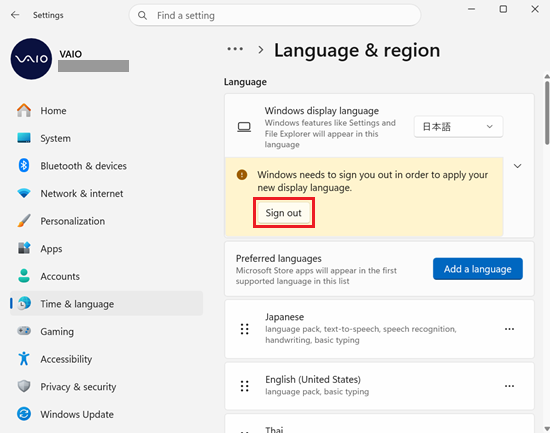
Task: Maximize the Settings window
Action: tap(503, 9)
